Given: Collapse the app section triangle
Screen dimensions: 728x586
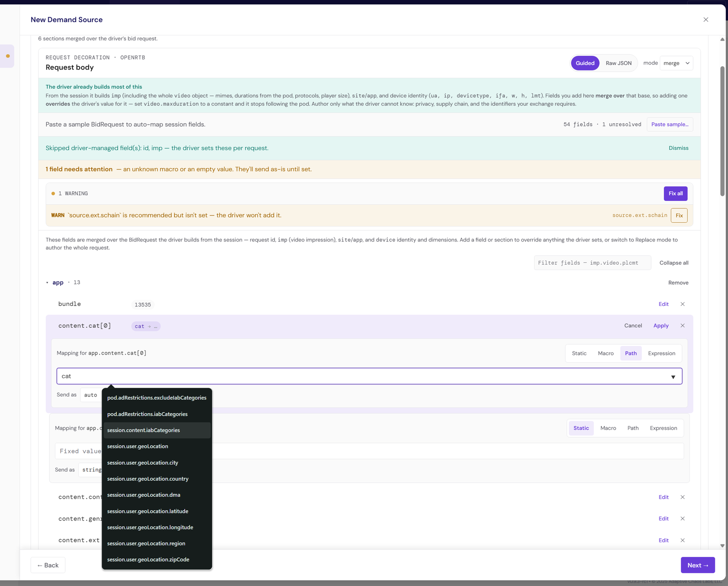Looking at the screenshot, I should pos(47,283).
